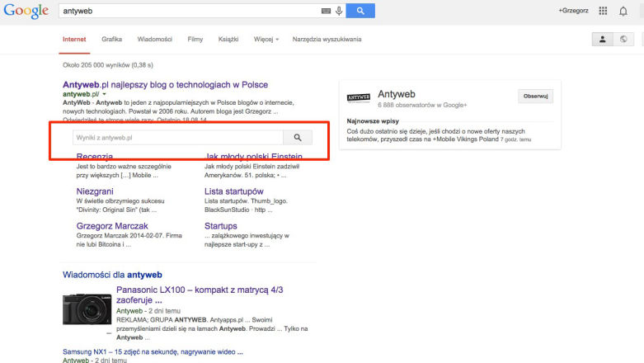Open Wiadomości dla antyweb heading link

tap(112, 275)
